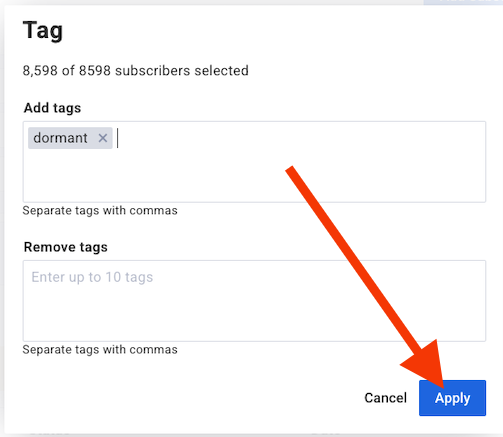503x437 pixels.
Task: Click the red arrow annotation's tip
Action: [x=443, y=387]
